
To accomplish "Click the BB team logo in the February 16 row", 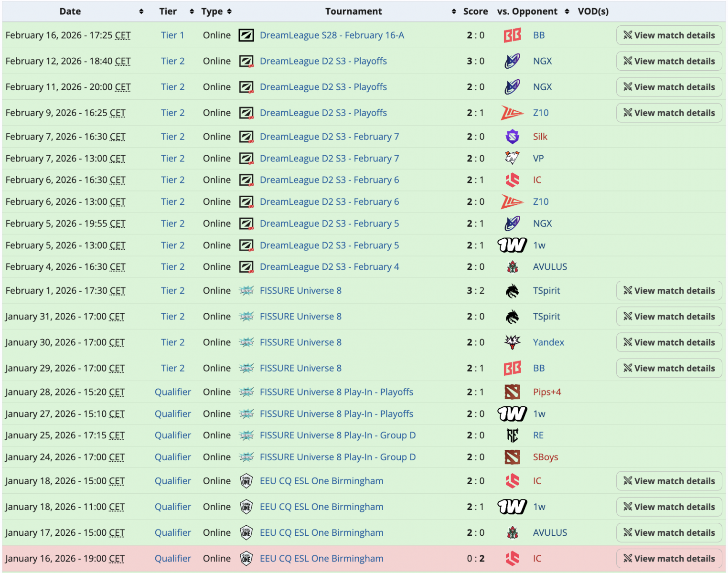I will pos(512,35).
